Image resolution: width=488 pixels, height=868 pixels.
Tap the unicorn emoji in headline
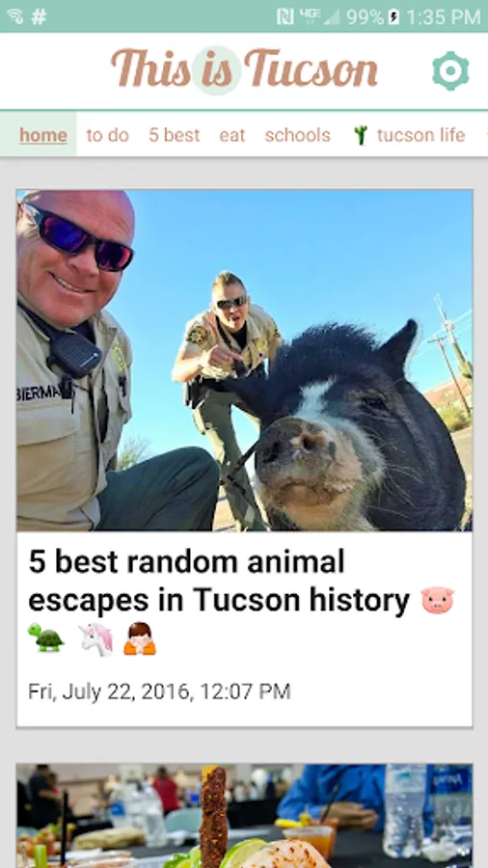(95, 638)
